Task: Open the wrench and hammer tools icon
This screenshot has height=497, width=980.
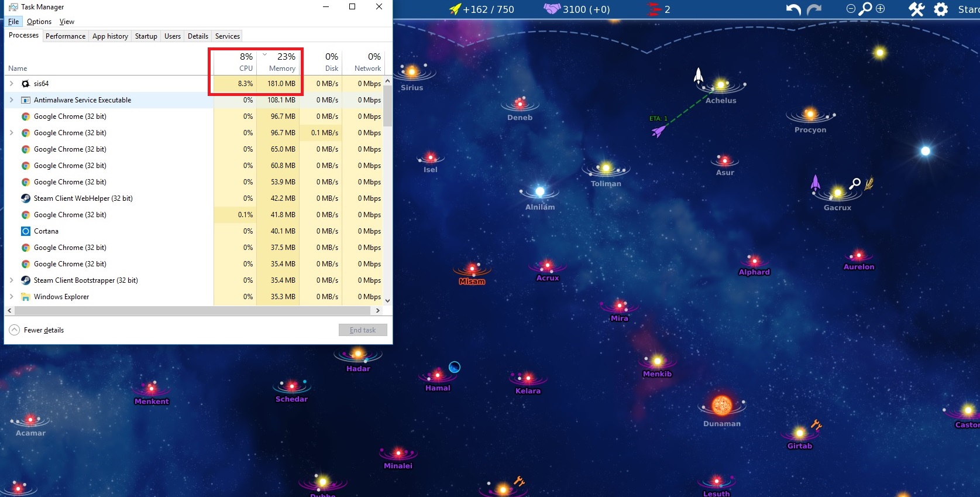Action: tap(916, 9)
